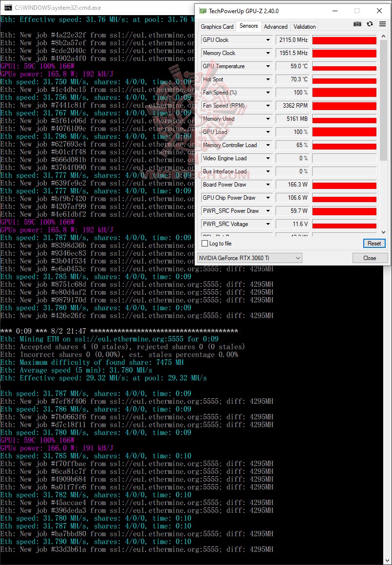
Task: Click the GPU-Z title bar app icon
Action: pyautogui.click(x=203, y=11)
